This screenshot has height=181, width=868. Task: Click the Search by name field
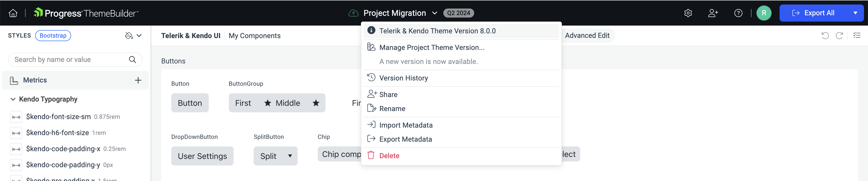point(69,60)
